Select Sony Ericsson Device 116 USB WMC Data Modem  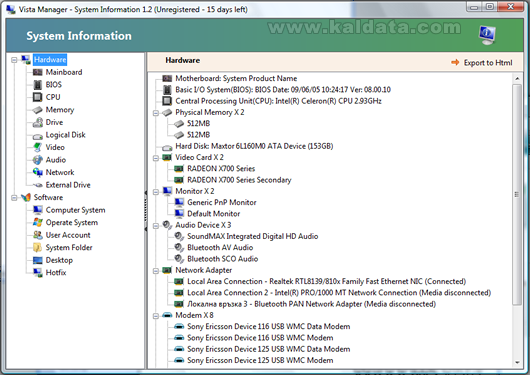click(269, 326)
